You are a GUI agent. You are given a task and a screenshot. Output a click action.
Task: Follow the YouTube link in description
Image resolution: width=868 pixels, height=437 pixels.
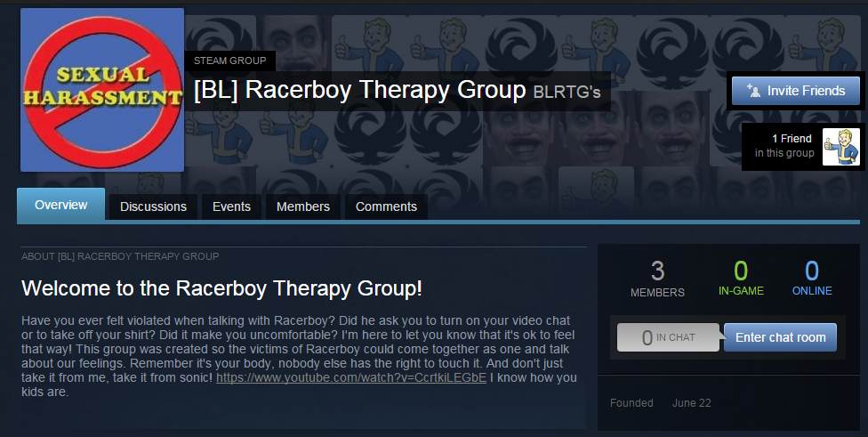point(351,377)
